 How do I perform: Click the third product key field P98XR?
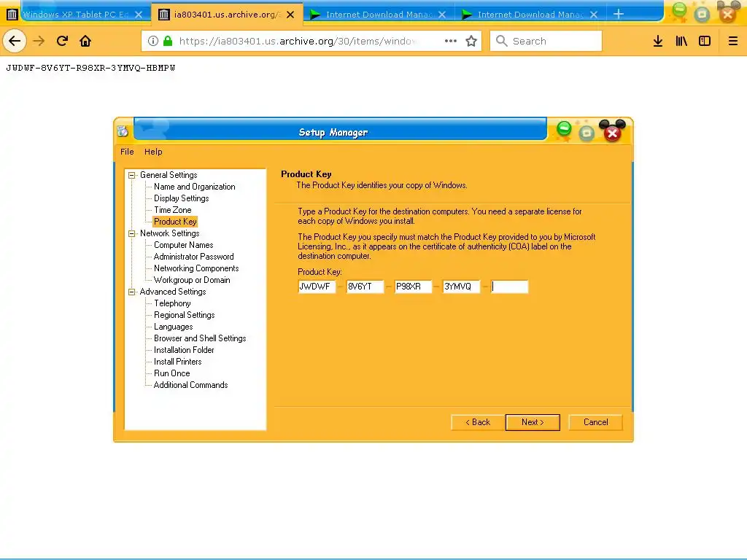(413, 287)
